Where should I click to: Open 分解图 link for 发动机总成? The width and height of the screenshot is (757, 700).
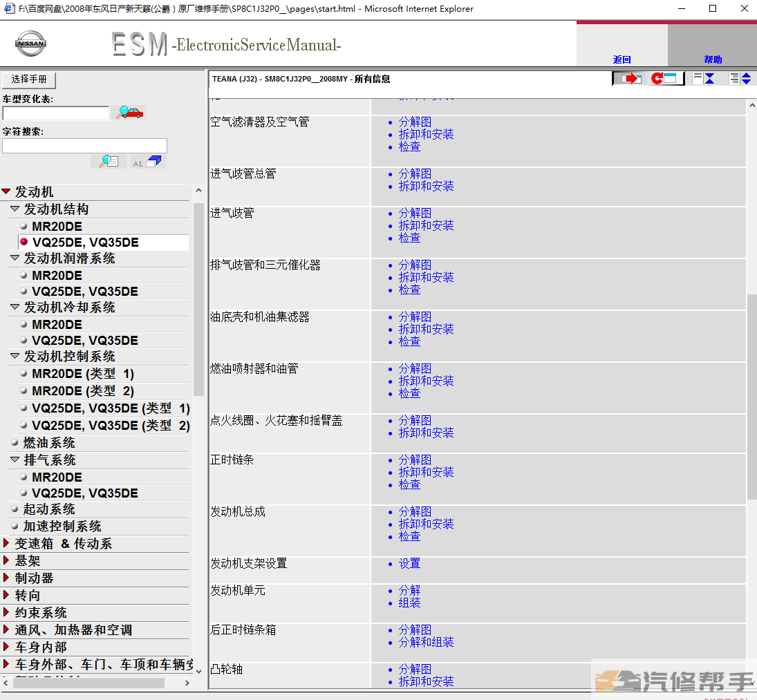[415, 511]
